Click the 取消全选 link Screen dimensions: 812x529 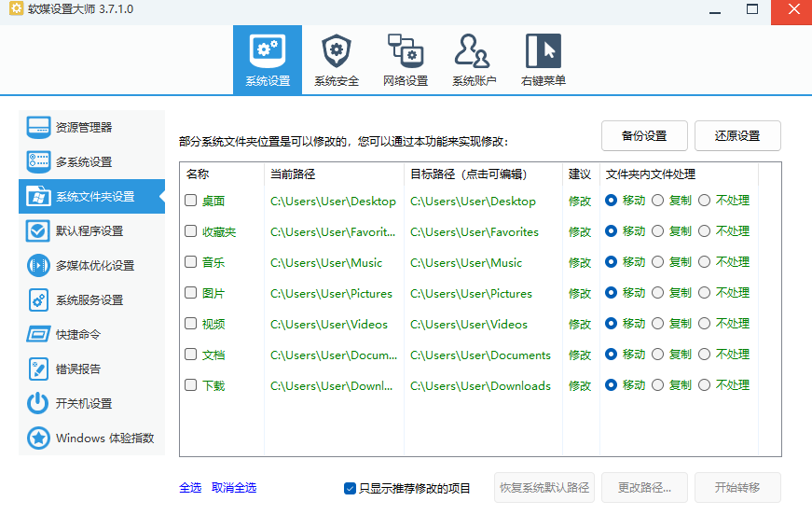(x=234, y=488)
